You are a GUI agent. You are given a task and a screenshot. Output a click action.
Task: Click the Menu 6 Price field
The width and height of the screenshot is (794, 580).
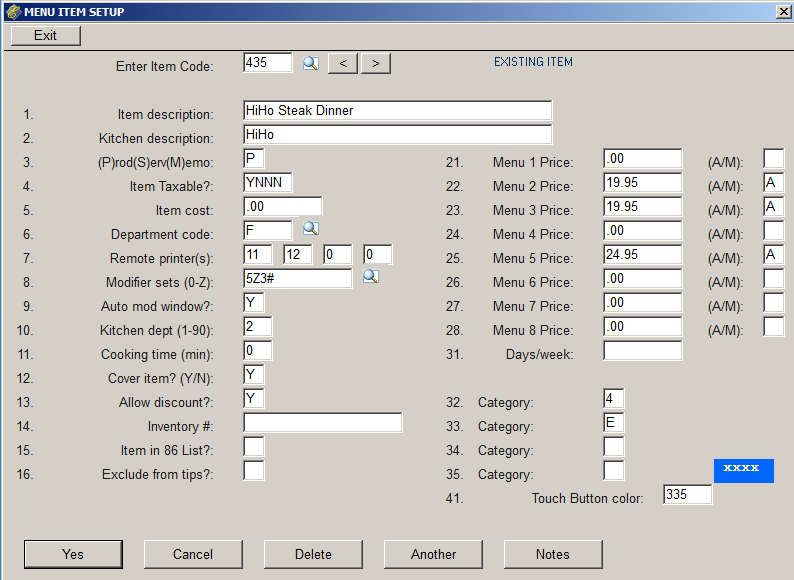point(643,278)
